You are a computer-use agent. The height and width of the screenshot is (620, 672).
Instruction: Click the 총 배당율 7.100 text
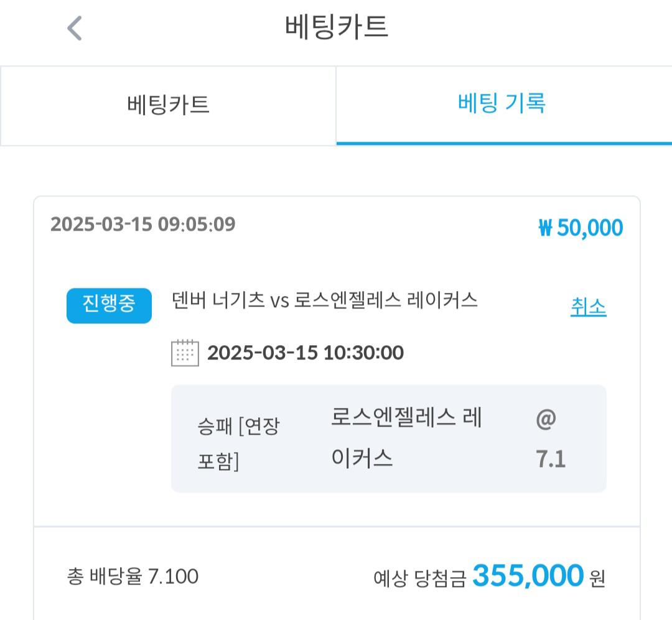click(133, 576)
